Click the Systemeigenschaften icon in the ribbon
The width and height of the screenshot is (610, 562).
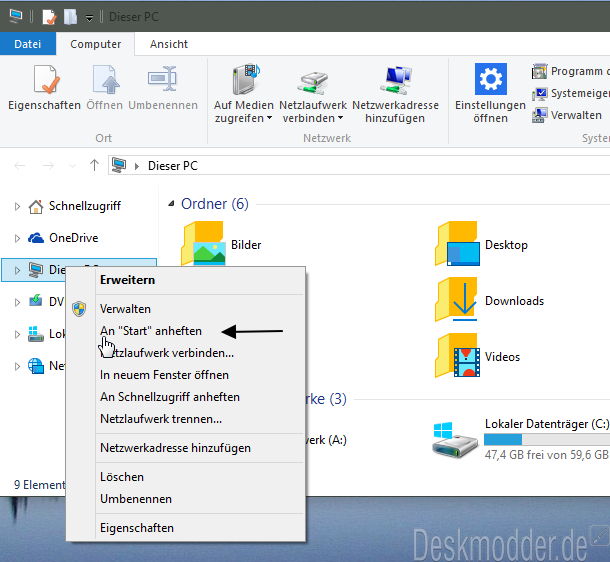[x=539, y=93]
